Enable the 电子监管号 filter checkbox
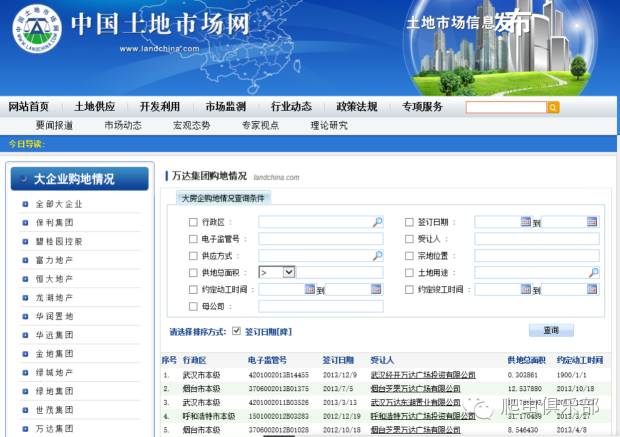620x437 pixels. point(193,239)
